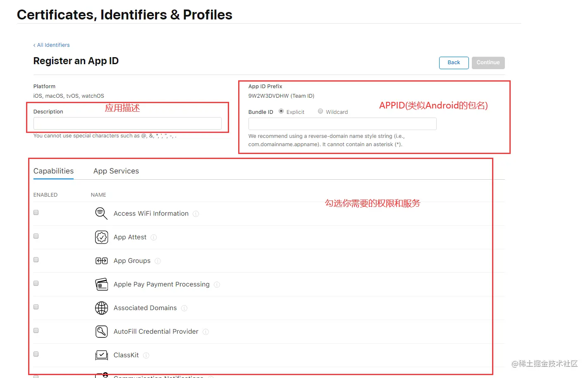Click the App Groups icon
Viewport: 588px width, 378px height.
(101, 261)
